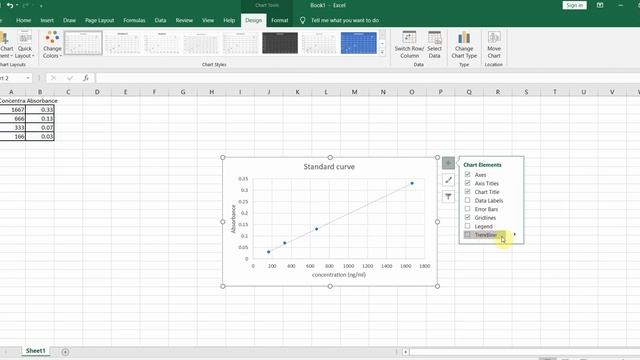Open the Help tab
The image size is (640, 360).
coord(229,20)
